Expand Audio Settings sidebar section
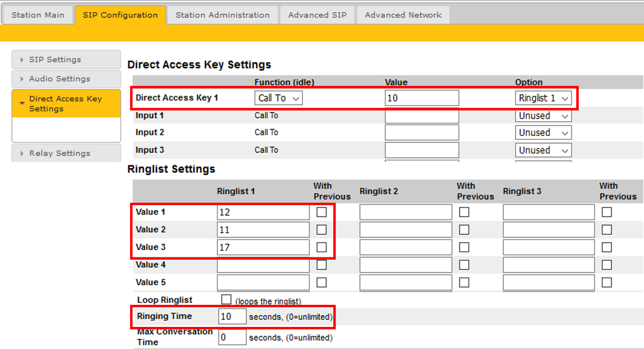644x349 pixels. pos(66,79)
